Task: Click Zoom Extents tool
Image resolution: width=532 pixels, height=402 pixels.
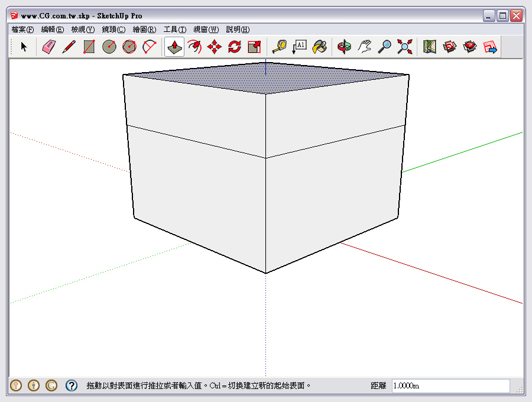Action: click(x=405, y=47)
